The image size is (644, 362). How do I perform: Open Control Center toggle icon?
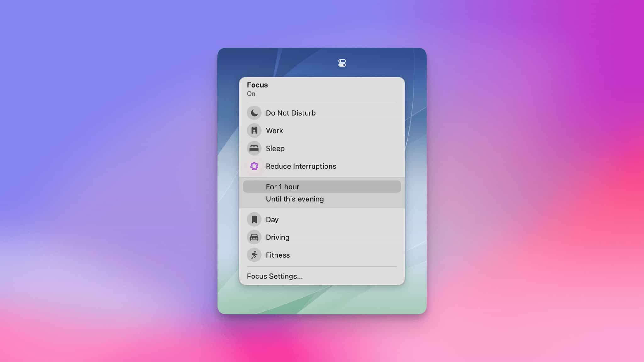click(x=342, y=63)
